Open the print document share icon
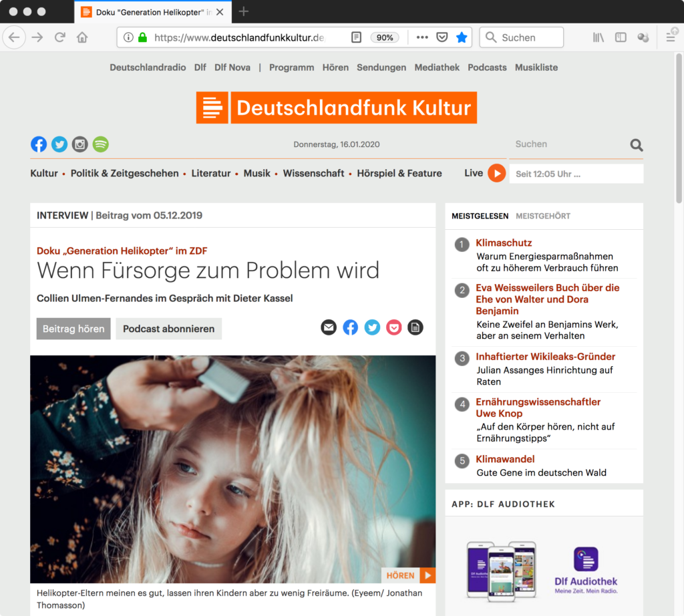 coord(415,327)
